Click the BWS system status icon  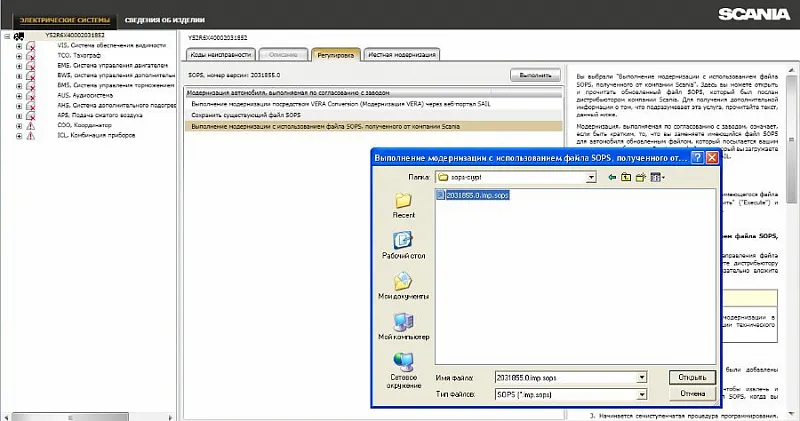pyautogui.click(x=31, y=76)
